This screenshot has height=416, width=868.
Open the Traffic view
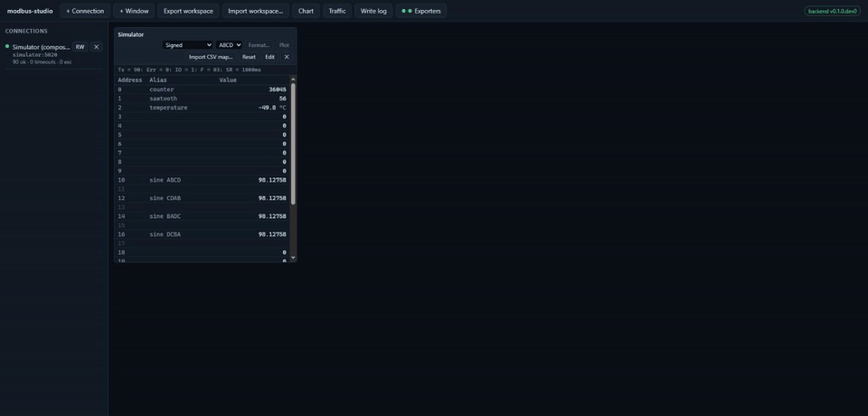coord(337,11)
